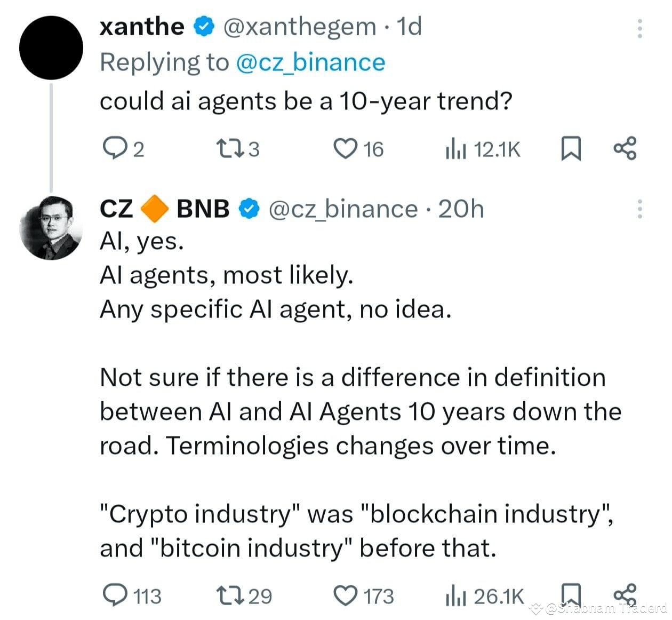The width and height of the screenshot is (672, 620).
Task: Open @xanthegem profile handle
Action: tap(299, 27)
